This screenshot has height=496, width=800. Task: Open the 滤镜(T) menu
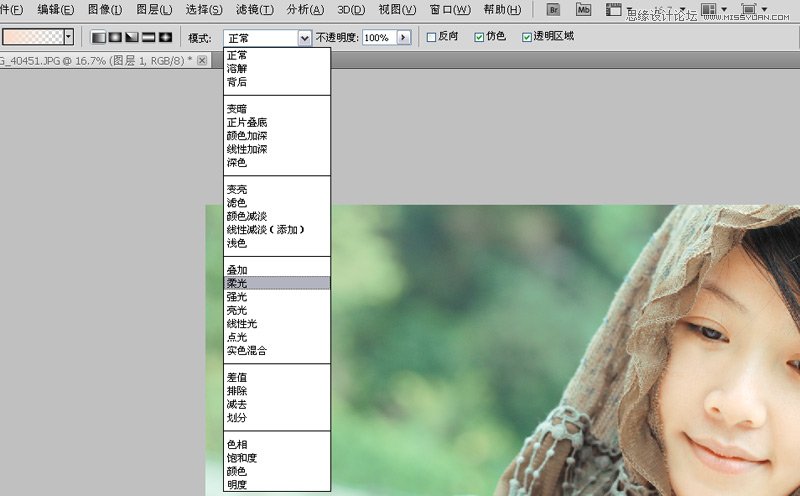coord(254,10)
